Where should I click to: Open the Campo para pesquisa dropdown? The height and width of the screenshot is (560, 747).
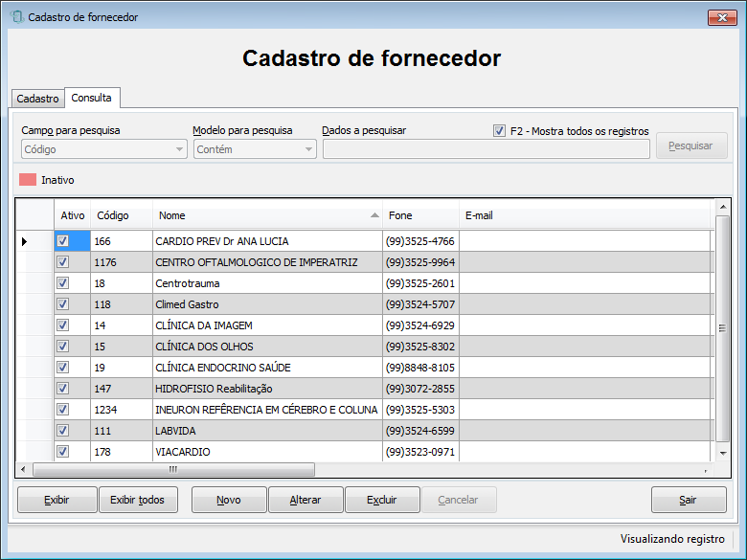[x=103, y=149]
